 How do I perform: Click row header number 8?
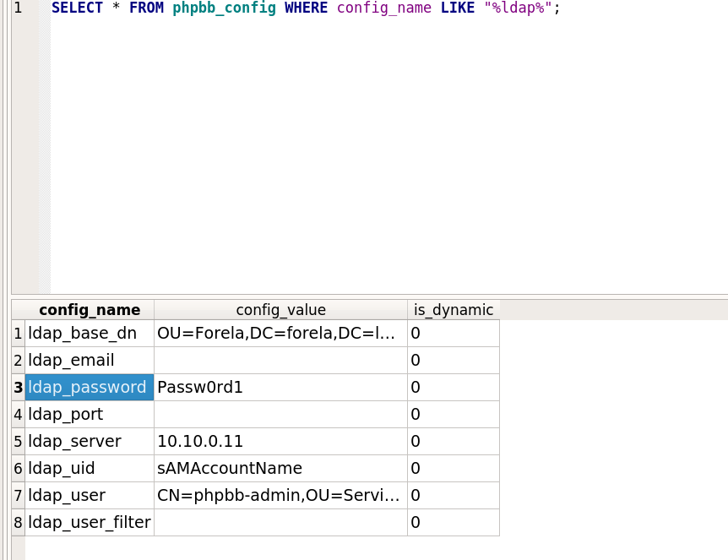[18, 522]
